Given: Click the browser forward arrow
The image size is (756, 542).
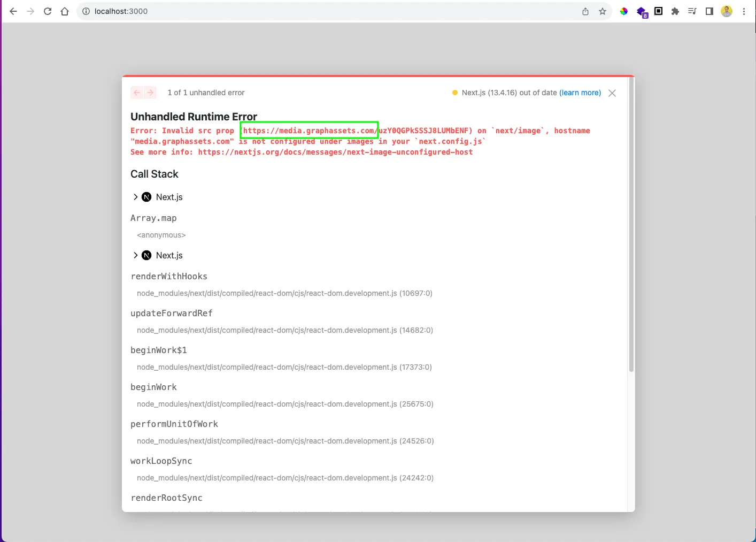Looking at the screenshot, I should pyautogui.click(x=30, y=11).
